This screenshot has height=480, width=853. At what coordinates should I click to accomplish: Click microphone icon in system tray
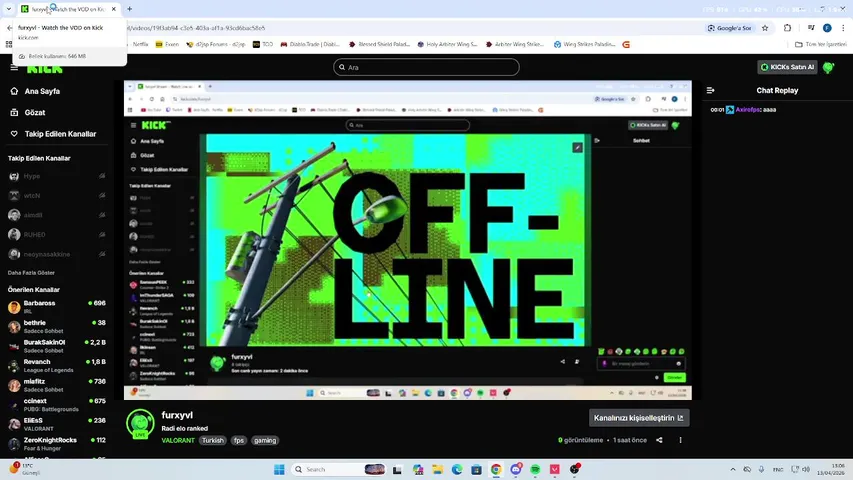[x=761, y=469]
